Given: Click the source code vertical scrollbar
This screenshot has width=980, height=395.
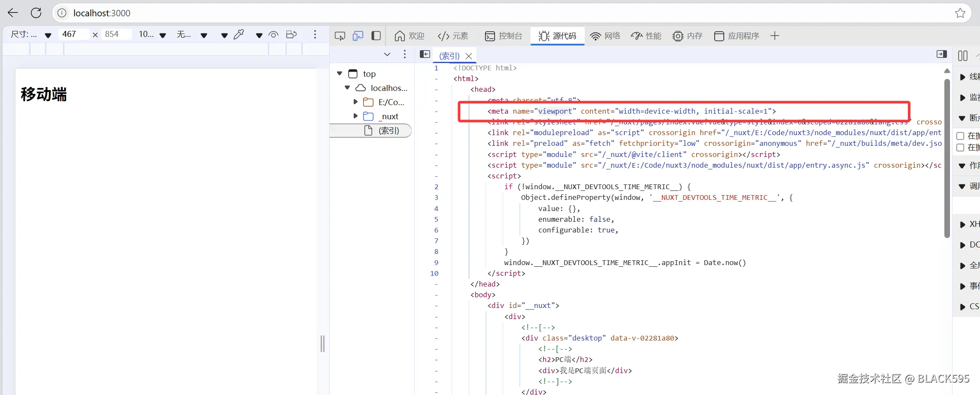Looking at the screenshot, I should tap(947, 158).
